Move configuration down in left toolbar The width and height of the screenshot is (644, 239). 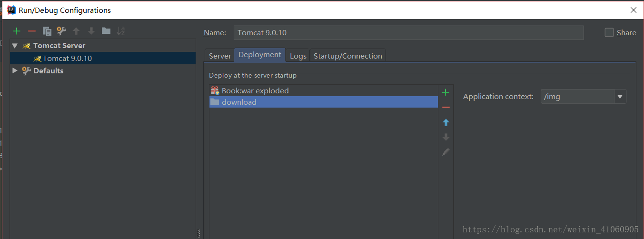click(91, 31)
